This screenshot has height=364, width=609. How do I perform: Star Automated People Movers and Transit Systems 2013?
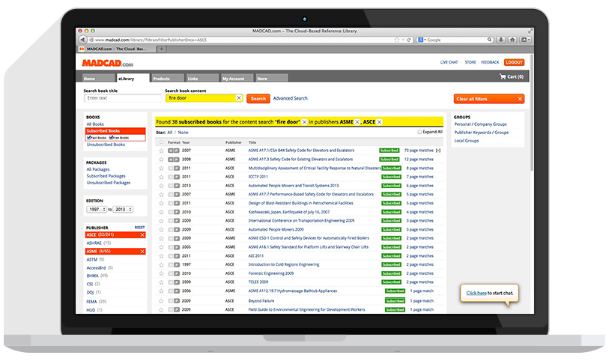161,186
